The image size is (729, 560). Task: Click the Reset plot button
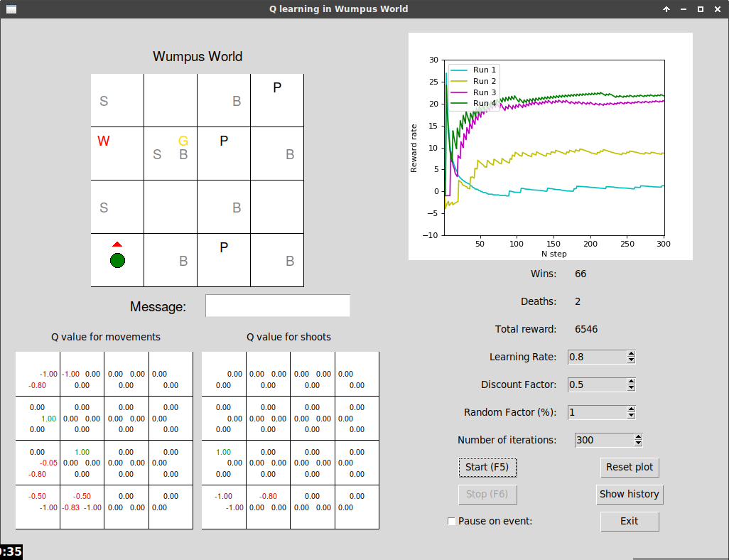pos(630,467)
